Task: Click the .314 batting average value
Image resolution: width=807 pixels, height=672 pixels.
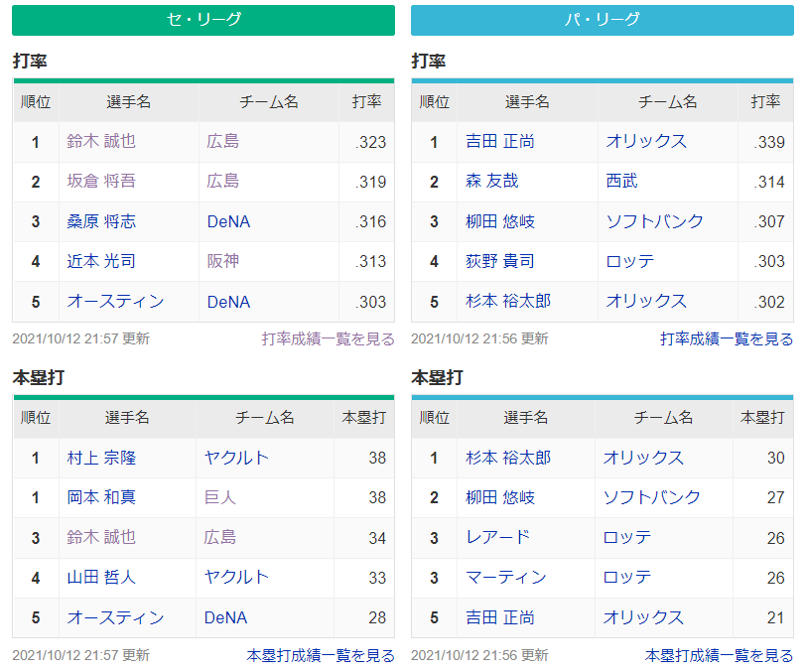Action: click(769, 182)
